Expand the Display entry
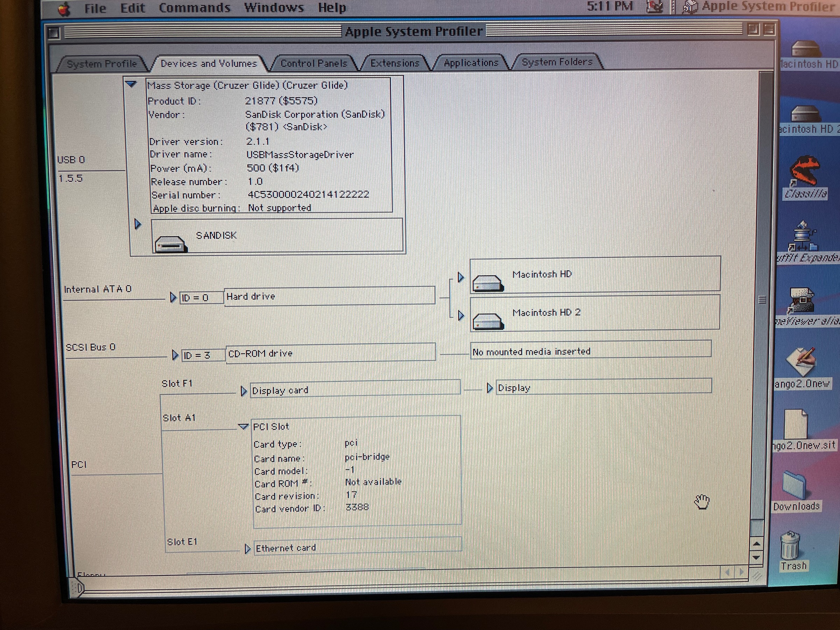840x630 pixels. pyautogui.click(x=490, y=388)
